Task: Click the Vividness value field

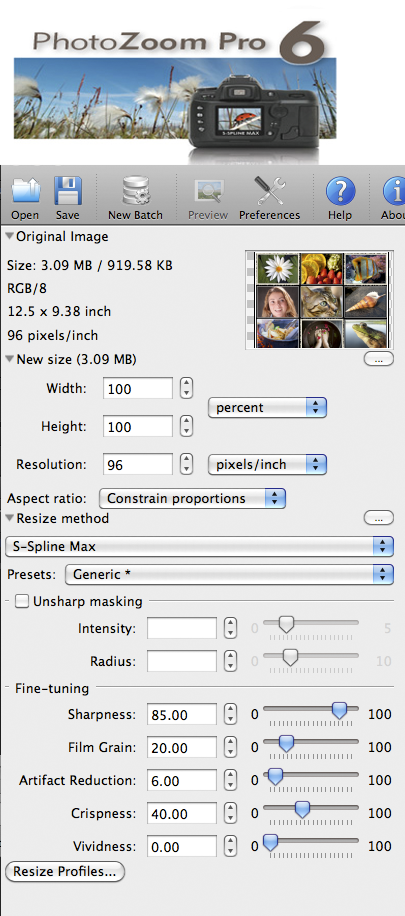Action: 182,846
